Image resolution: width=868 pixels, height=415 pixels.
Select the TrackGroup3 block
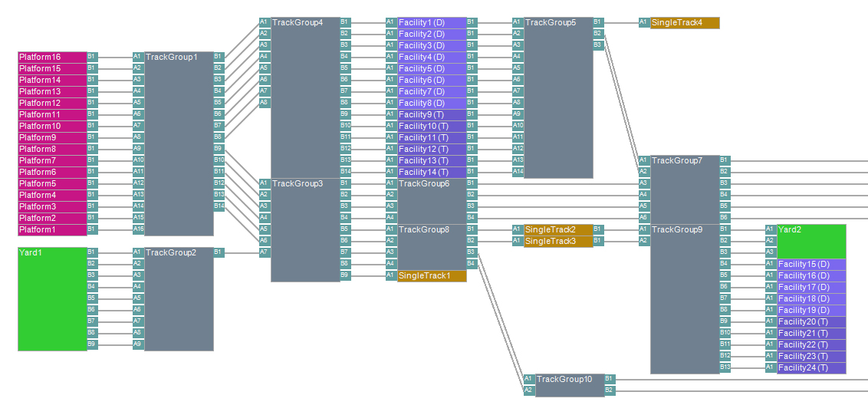(305, 230)
